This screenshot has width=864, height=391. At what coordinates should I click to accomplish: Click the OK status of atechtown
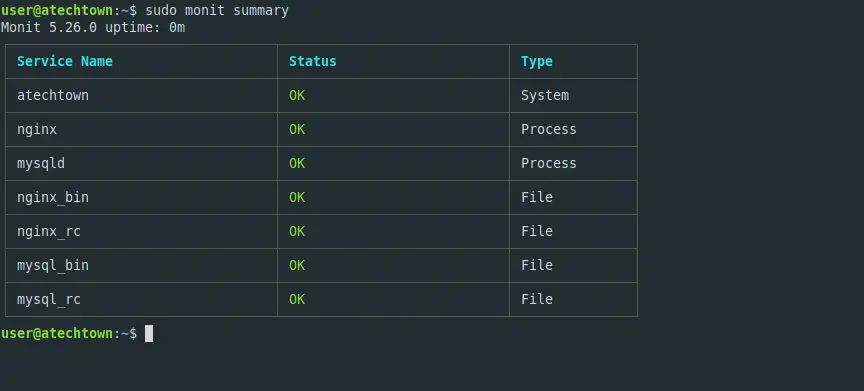pyautogui.click(x=297, y=95)
